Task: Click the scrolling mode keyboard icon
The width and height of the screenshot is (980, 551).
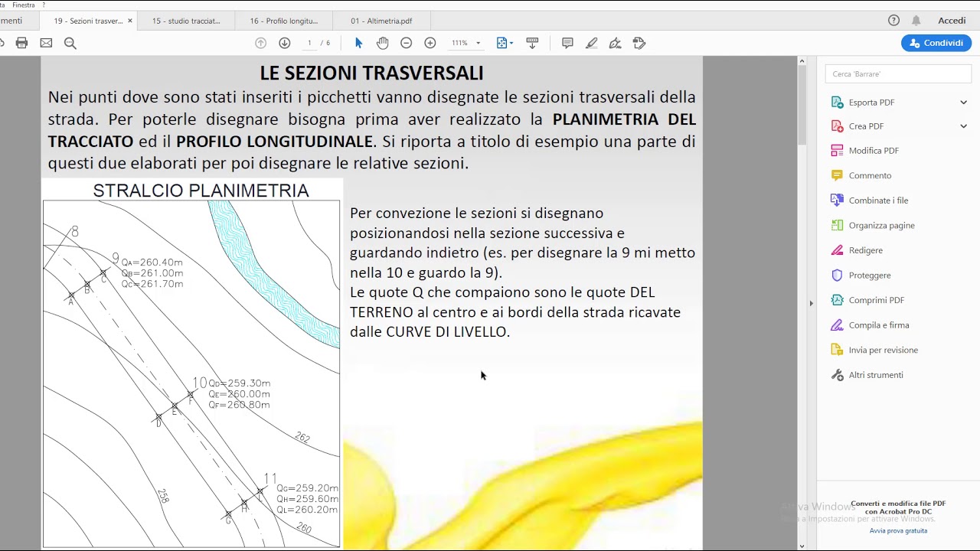Action: click(533, 43)
